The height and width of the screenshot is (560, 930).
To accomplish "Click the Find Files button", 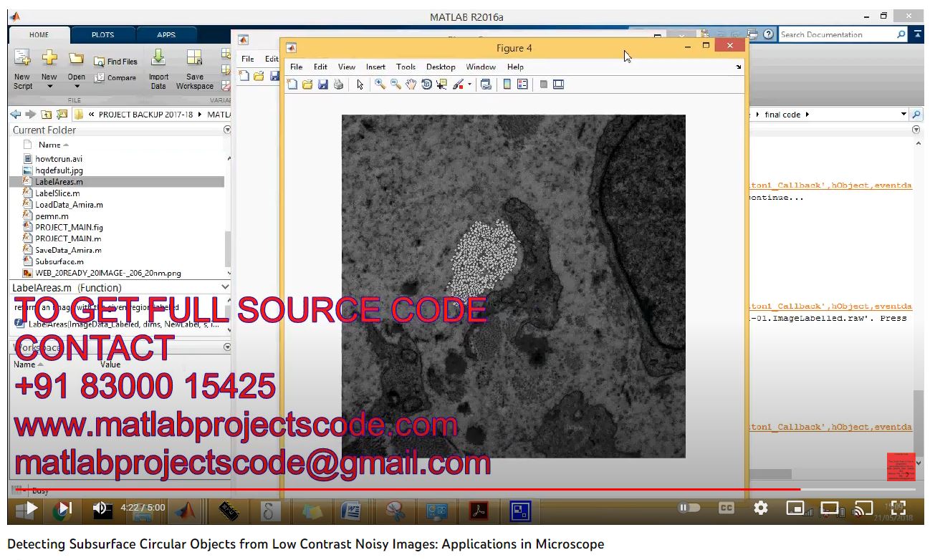I will tap(115, 62).
